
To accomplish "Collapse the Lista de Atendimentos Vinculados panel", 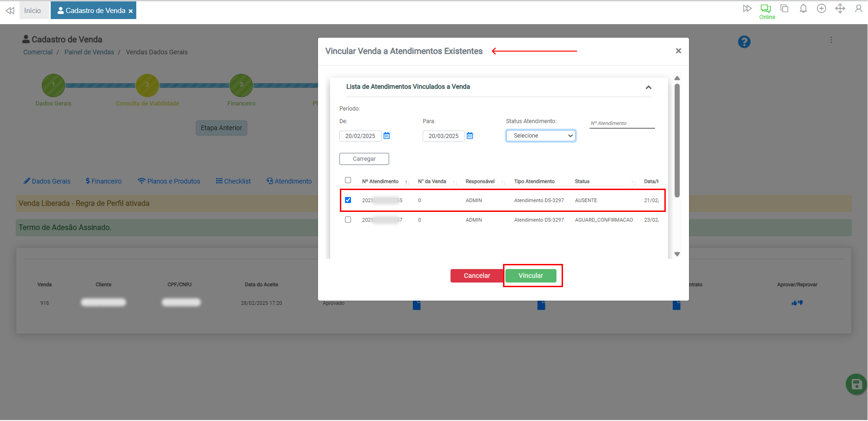I will pyautogui.click(x=648, y=87).
